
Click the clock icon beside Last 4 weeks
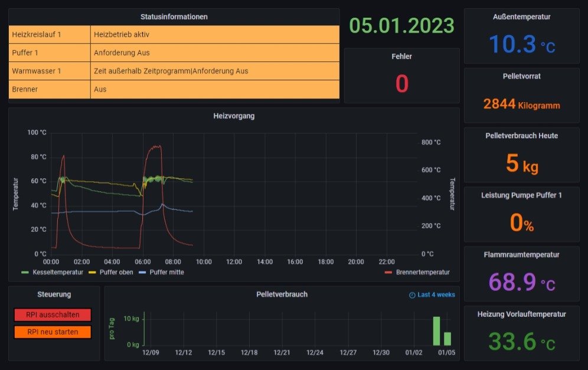[412, 295]
